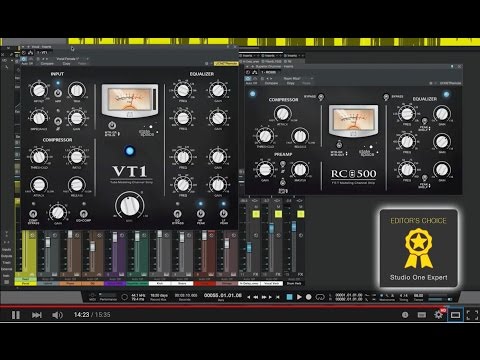Switch to theater mode view
Viewport: 480px width, 360px height.
[455, 315]
